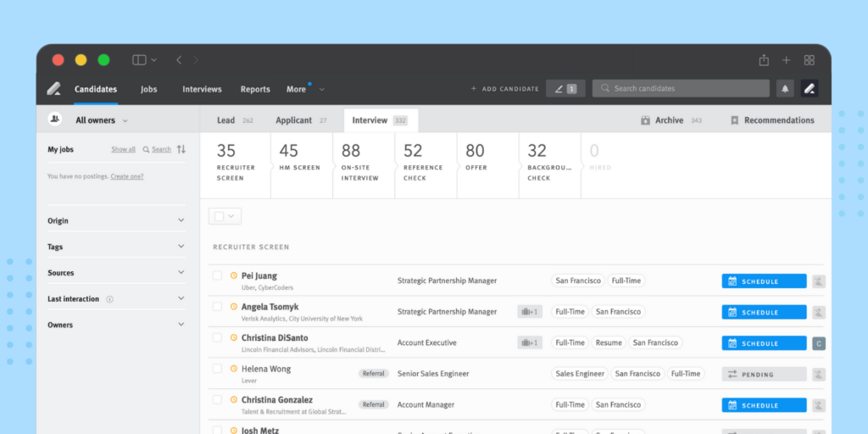Click the Lever logo icon in navbar

(53, 88)
